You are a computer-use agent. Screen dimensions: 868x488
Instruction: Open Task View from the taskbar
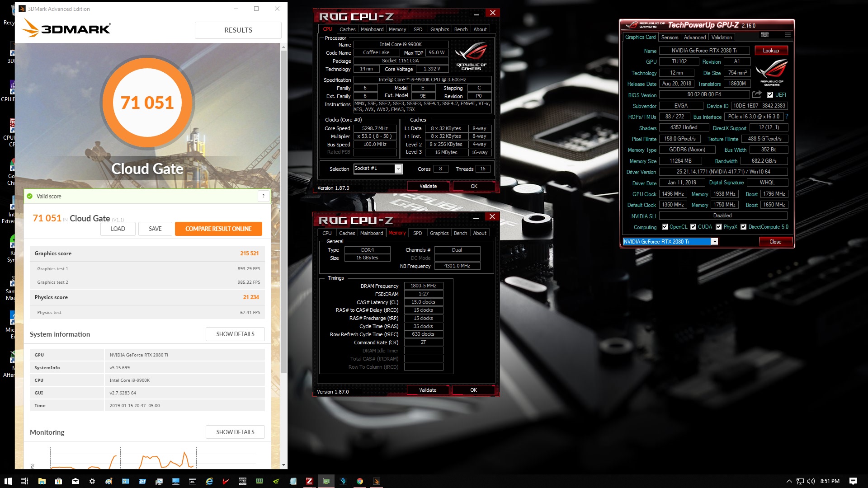pos(24,481)
